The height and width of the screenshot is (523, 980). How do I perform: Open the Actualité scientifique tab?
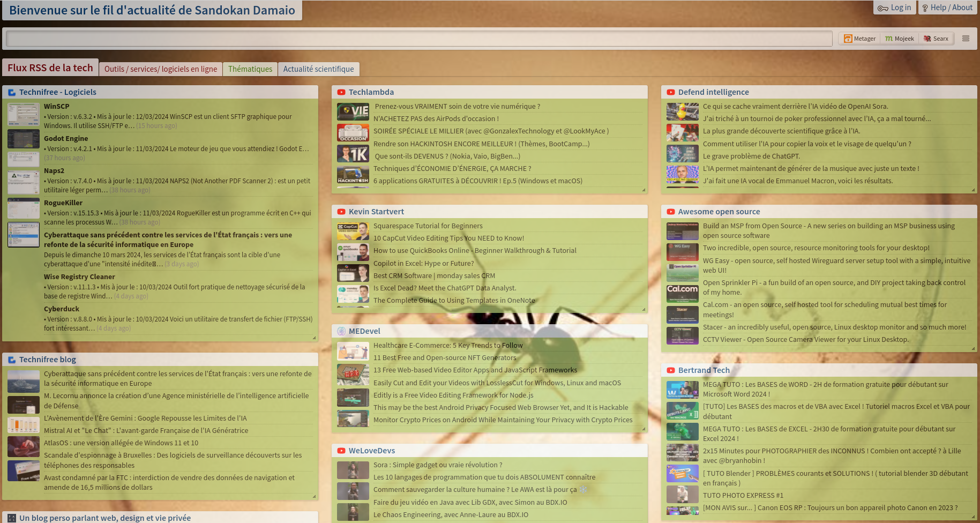coord(318,69)
